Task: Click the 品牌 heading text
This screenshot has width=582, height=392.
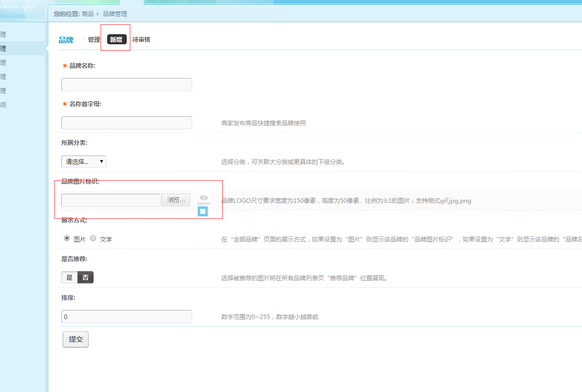Action: pyautogui.click(x=66, y=40)
